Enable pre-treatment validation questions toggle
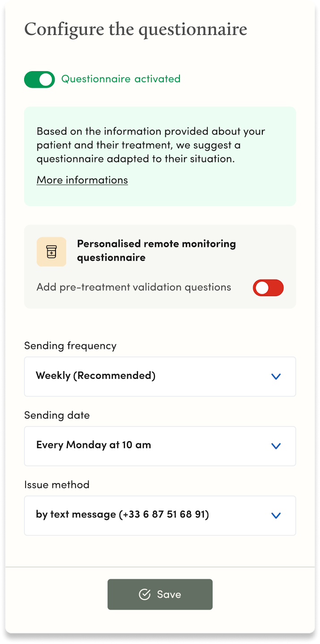The height and width of the screenshot is (644, 320). pos(268,288)
